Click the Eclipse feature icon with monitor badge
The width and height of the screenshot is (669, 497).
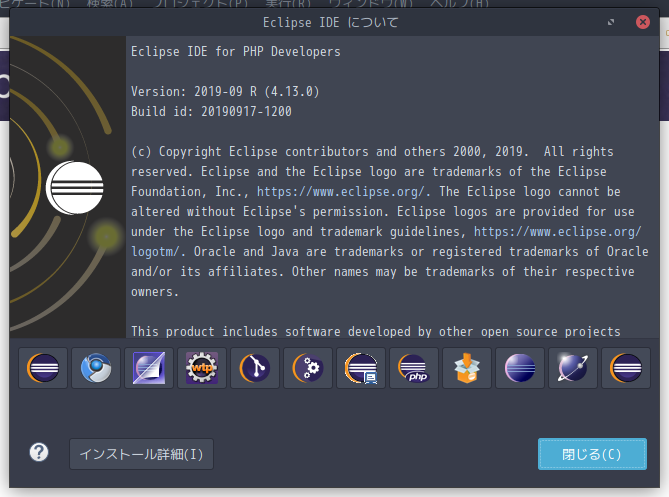(x=361, y=368)
